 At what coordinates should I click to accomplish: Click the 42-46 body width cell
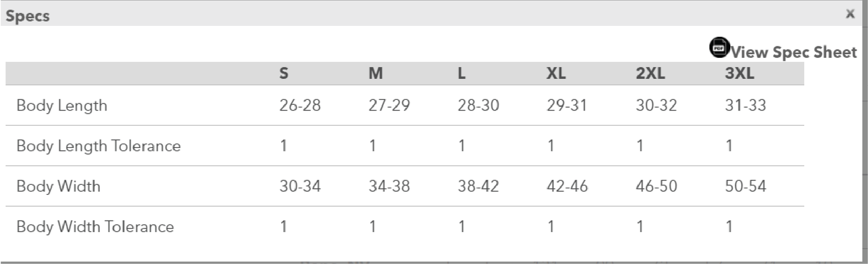[566, 186]
